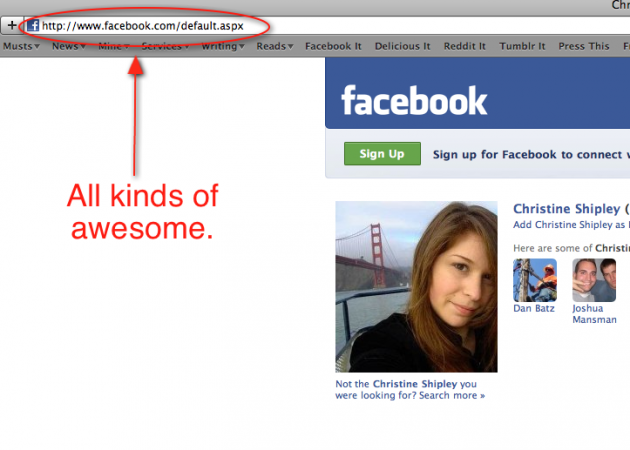The width and height of the screenshot is (630, 450).
Task: Open the Mine bookmarks folder
Action: (x=114, y=46)
